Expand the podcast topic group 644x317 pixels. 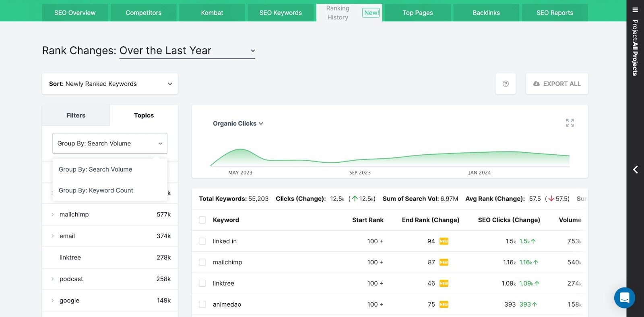52,279
